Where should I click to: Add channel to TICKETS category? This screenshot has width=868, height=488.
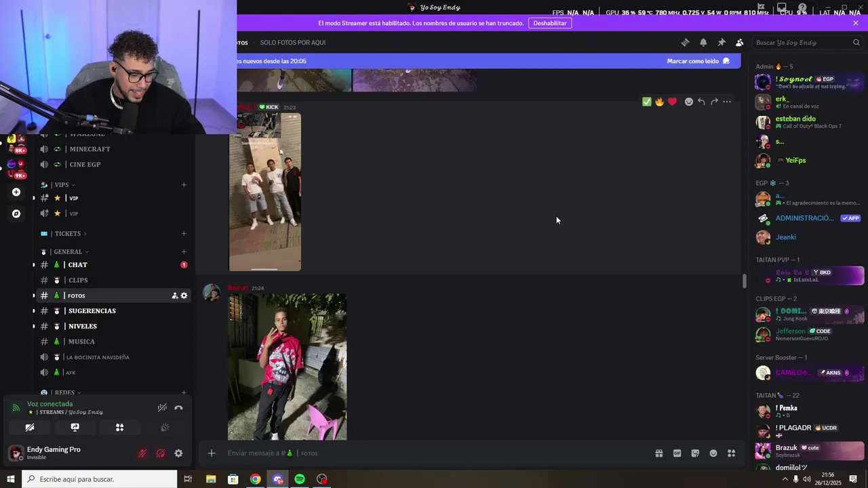(x=184, y=234)
